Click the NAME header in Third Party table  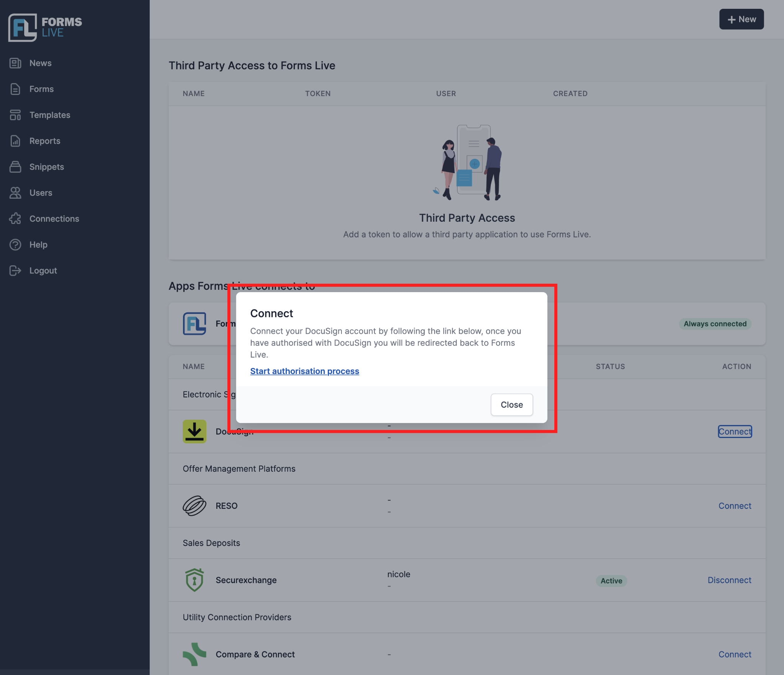pyautogui.click(x=194, y=94)
